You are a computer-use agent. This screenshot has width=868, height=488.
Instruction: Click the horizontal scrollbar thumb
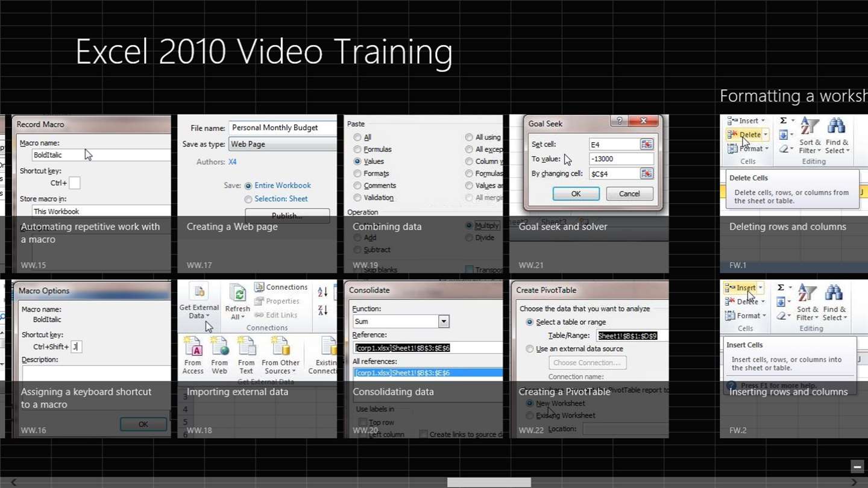click(489, 483)
